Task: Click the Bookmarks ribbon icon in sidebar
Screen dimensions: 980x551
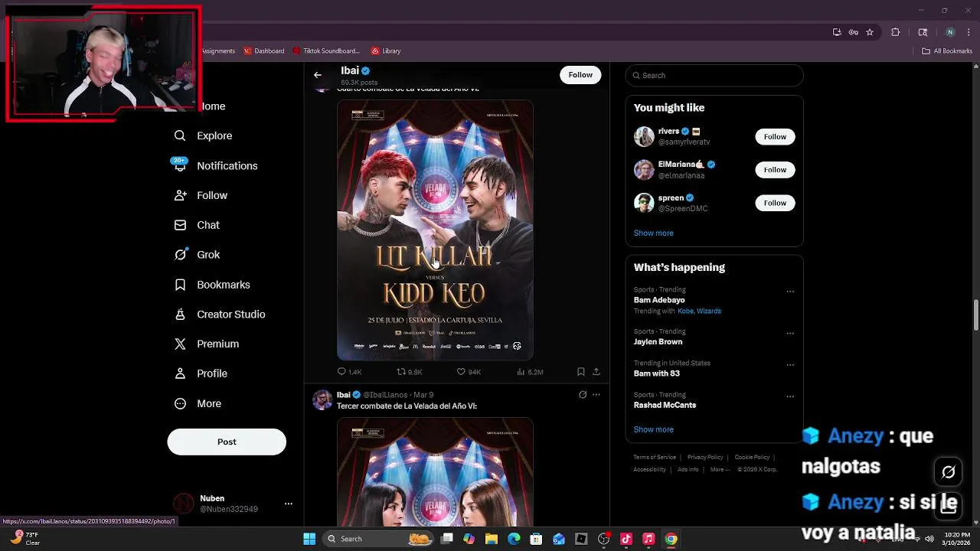Action: pos(180,285)
